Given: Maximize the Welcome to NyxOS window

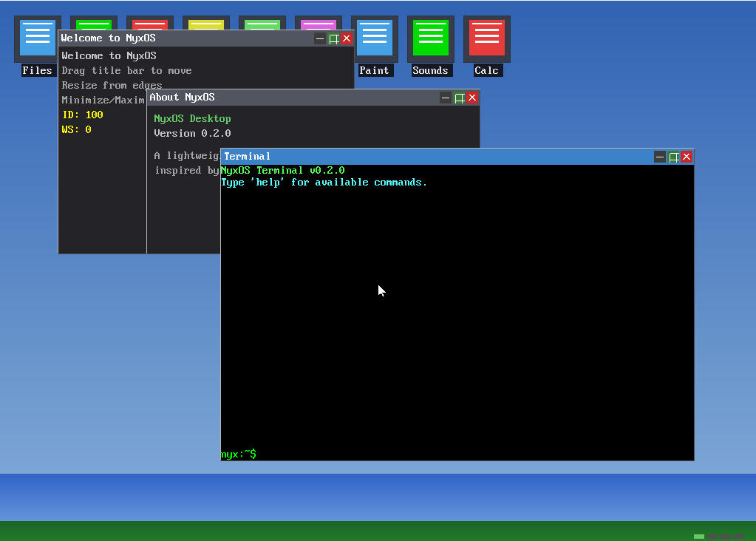Looking at the screenshot, I should [x=333, y=38].
